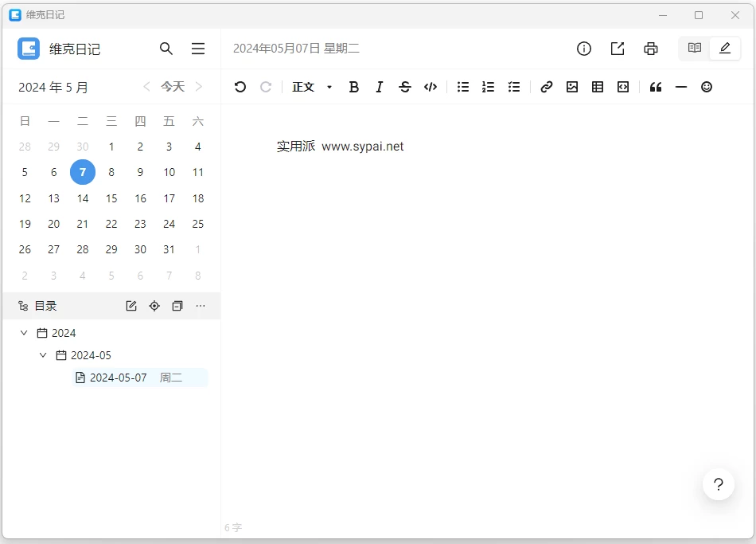Click the 今天 button
756x544 pixels.
point(173,87)
